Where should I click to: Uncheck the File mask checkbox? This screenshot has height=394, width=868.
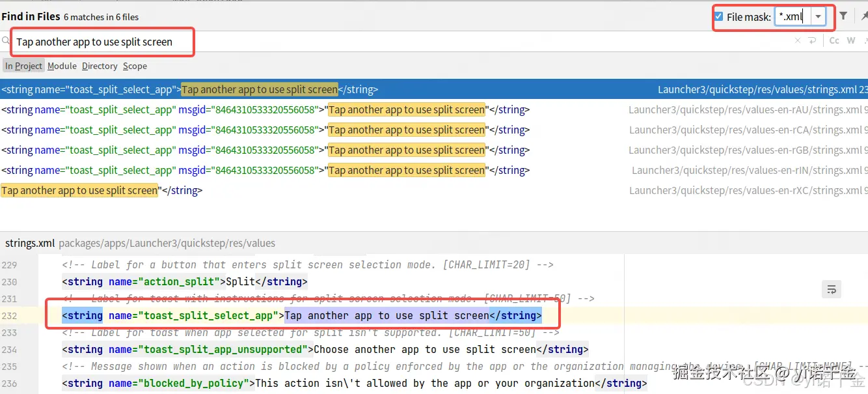coord(718,16)
